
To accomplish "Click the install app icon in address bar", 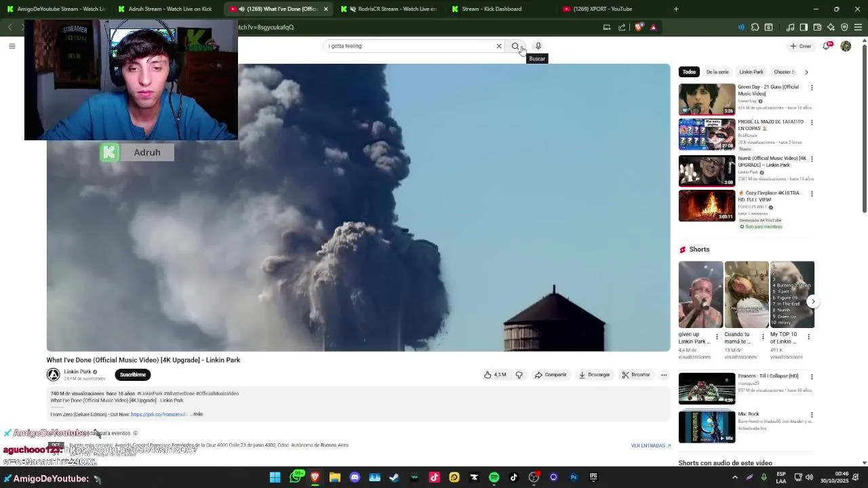I will click(607, 27).
